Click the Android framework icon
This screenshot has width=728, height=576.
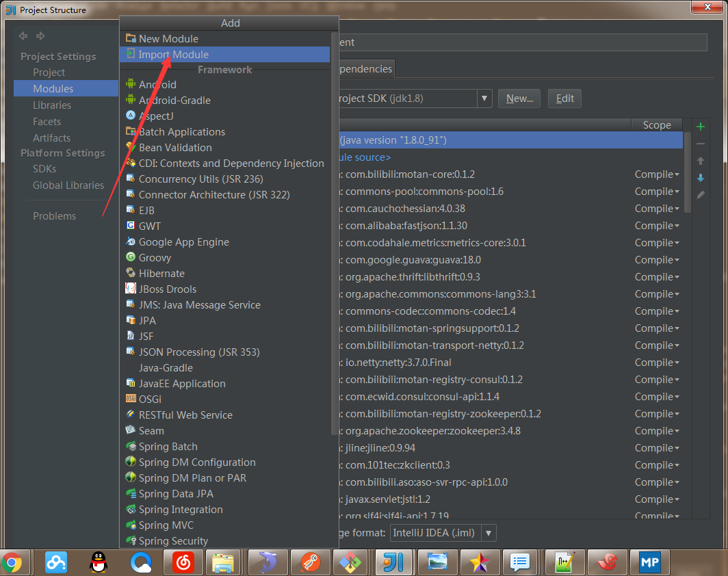pyautogui.click(x=131, y=84)
